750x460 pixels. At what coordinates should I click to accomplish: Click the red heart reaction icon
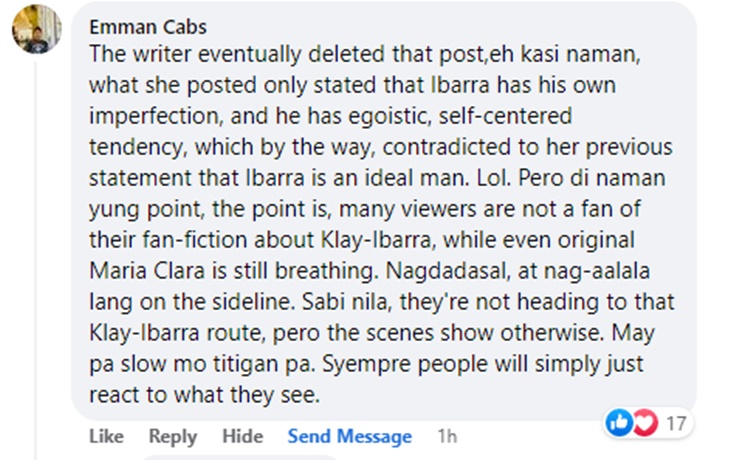tap(645, 423)
